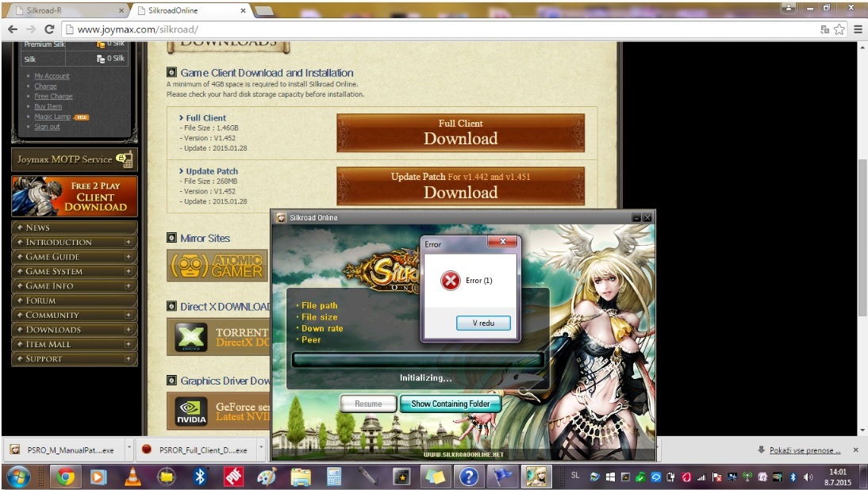Open dropdown arrow for PSRO_M_ManualPatch download
The image size is (868, 490).
tap(126, 450)
